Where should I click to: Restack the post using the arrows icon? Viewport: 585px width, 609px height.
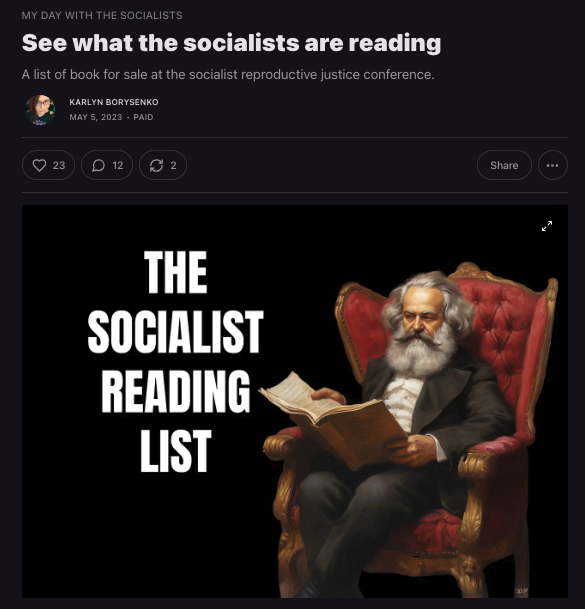pyautogui.click(x=156, y=165)
